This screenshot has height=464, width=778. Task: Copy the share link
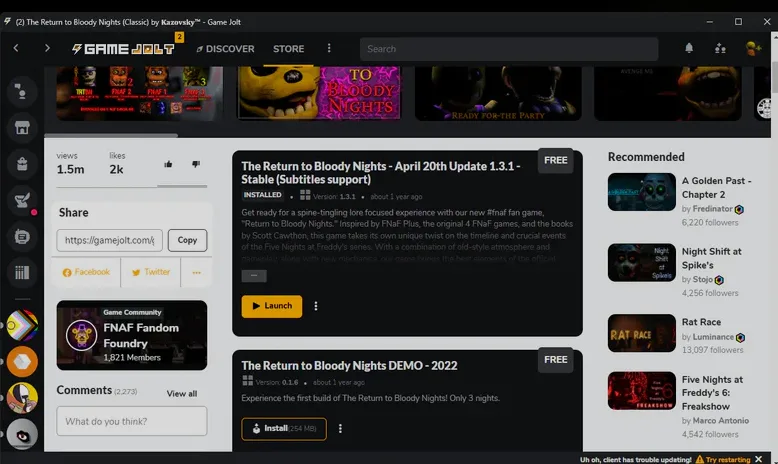[187, 240]
